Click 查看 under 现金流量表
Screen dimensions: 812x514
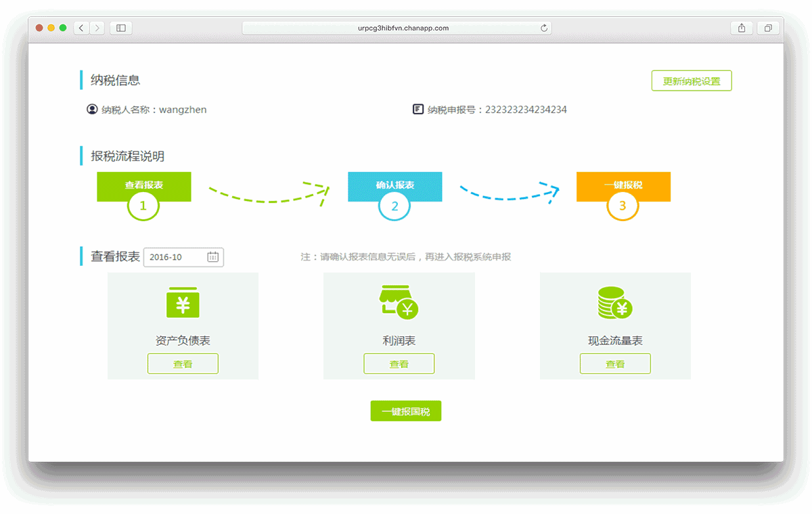614,364
